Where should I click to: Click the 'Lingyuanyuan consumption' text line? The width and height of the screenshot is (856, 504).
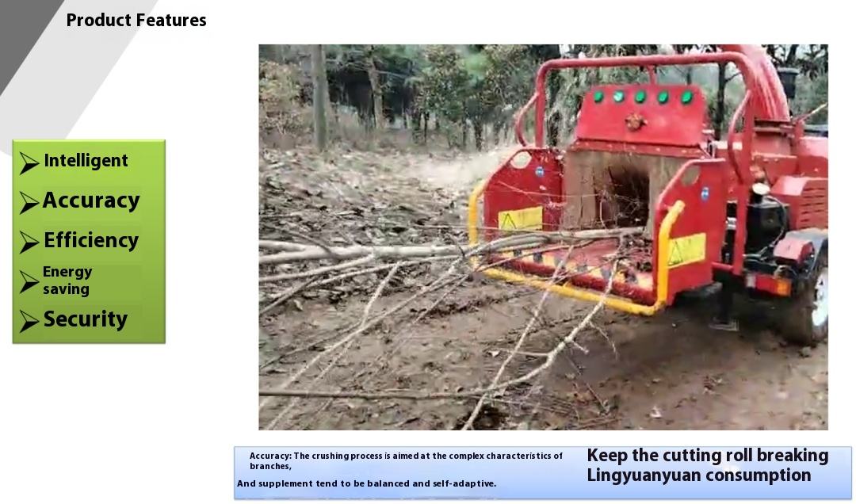[x=699, y=475]
